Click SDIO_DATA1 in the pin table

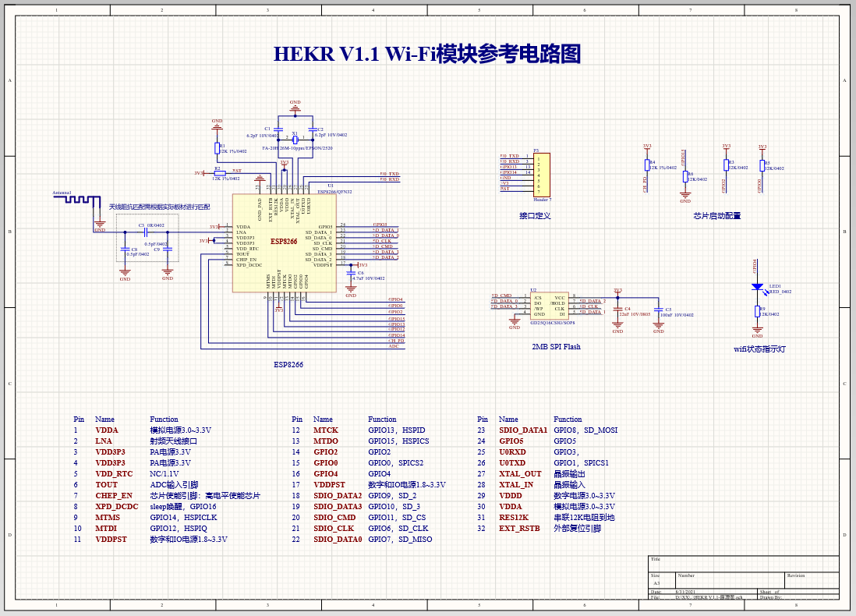(523, 430)
